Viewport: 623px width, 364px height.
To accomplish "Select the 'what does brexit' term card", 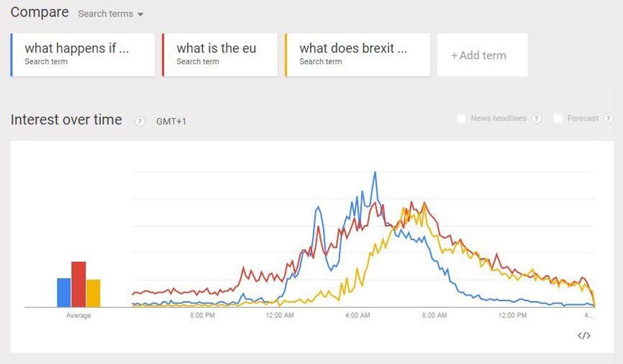I will (357, 55).
